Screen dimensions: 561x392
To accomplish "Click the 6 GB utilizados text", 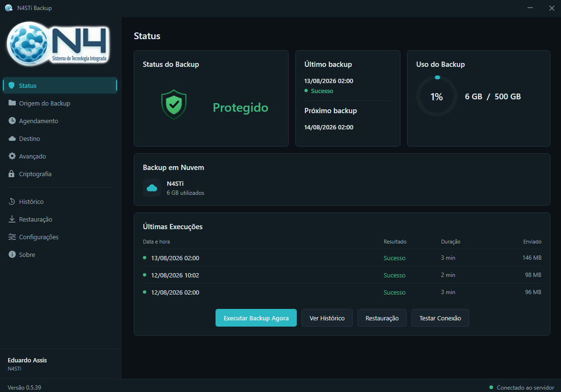I will (x=185, y=193).
